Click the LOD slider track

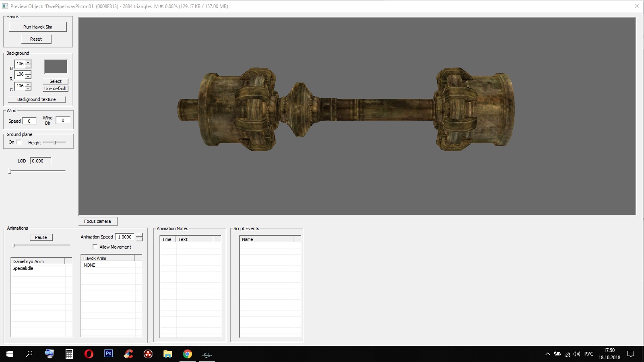pos(37,171)
